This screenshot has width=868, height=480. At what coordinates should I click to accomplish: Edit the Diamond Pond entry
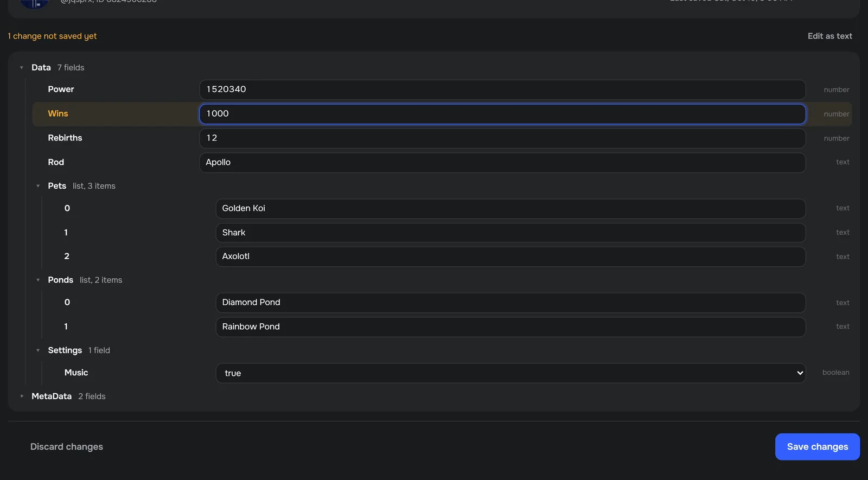pos(510,303)
